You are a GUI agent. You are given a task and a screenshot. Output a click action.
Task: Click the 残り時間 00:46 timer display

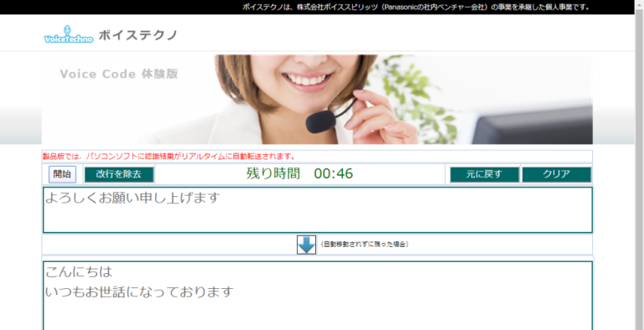point(300,173)
